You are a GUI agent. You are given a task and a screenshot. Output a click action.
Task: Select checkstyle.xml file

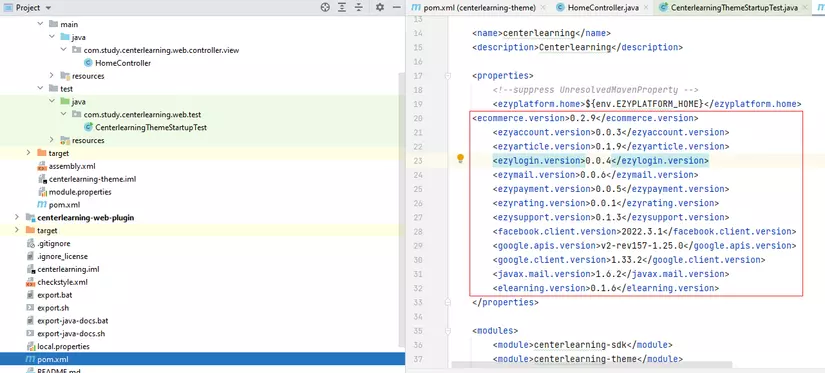click(x=63, y=282)
